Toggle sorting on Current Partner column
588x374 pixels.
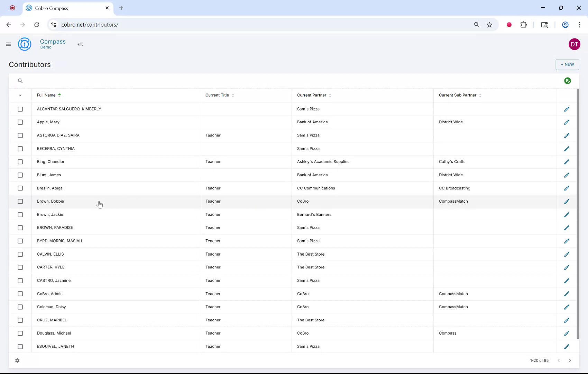pyautogui.click(x=330, y=95)
